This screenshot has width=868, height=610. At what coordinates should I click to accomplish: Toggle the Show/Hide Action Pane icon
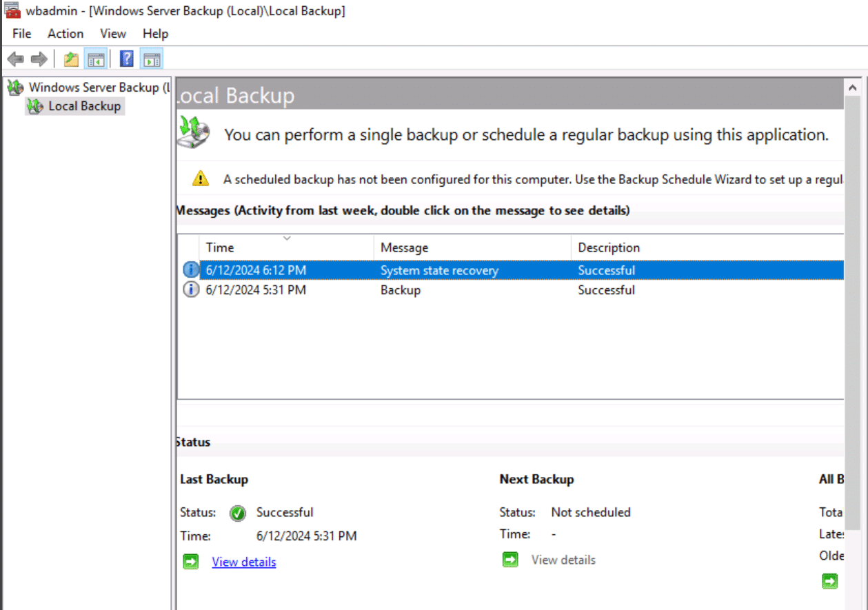point(152,59)
